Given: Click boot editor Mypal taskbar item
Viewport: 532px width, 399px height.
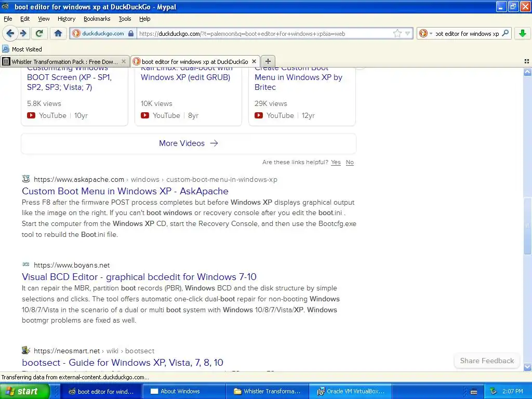Looking at the screenshot, I should point(101,391).
